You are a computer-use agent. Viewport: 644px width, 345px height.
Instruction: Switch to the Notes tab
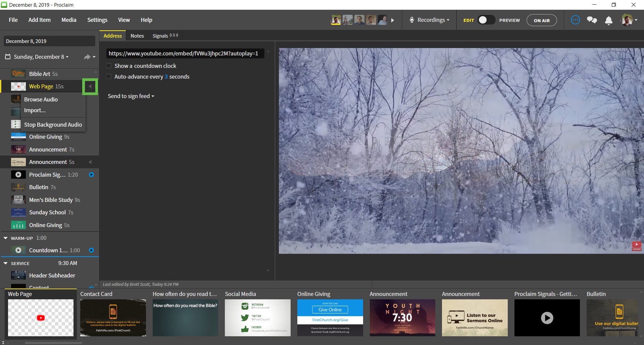(137, 36)
